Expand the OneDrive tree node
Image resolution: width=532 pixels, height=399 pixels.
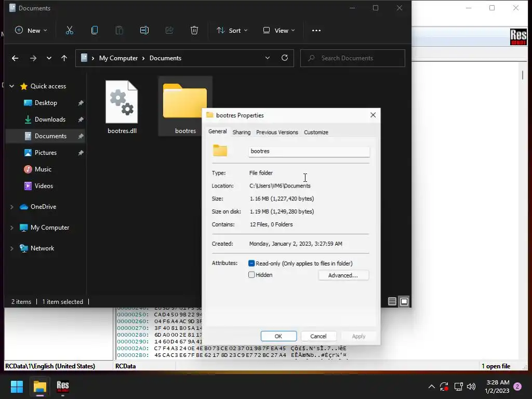[12, 207]
